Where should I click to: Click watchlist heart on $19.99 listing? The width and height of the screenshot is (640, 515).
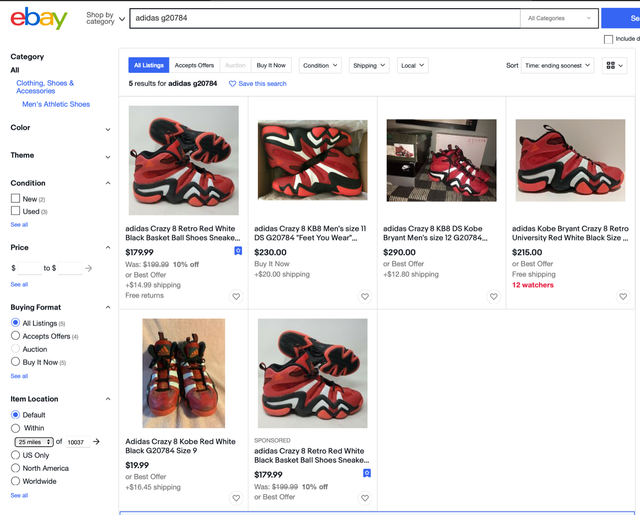pyautogui.click(x=236, y=498)
